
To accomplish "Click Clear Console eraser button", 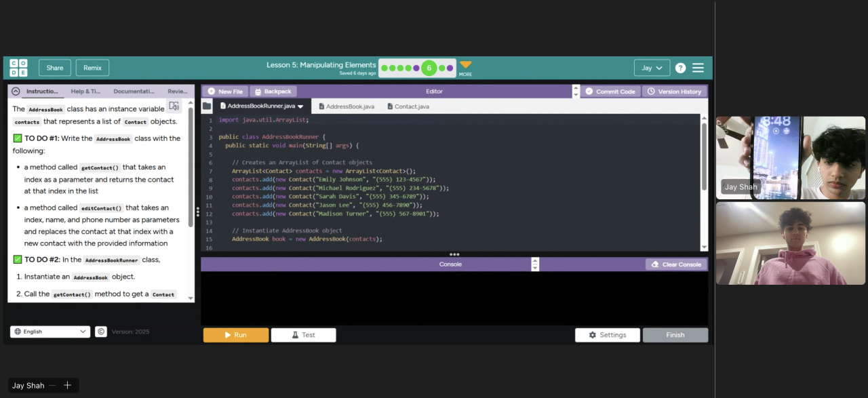I will tap(676, 264).
